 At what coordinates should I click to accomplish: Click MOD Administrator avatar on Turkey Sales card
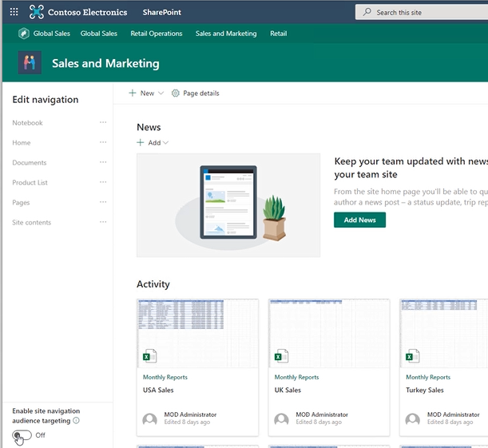pyautogui.click(x=413, y=418)
